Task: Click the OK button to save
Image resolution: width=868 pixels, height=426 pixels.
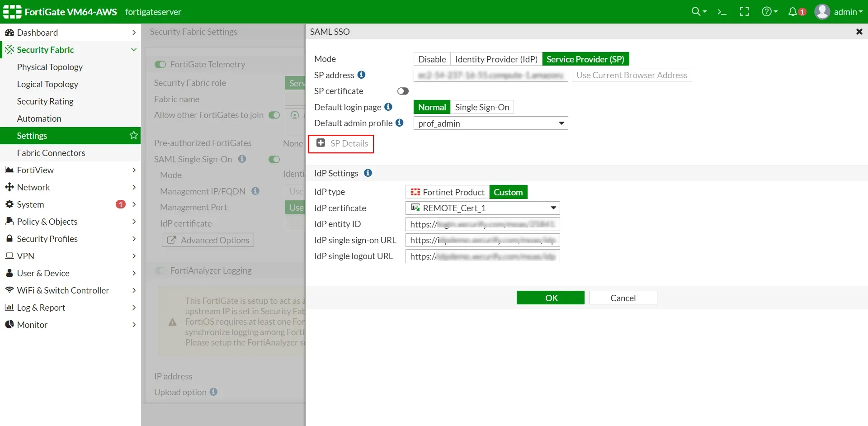Action: [x=550, y=298]
